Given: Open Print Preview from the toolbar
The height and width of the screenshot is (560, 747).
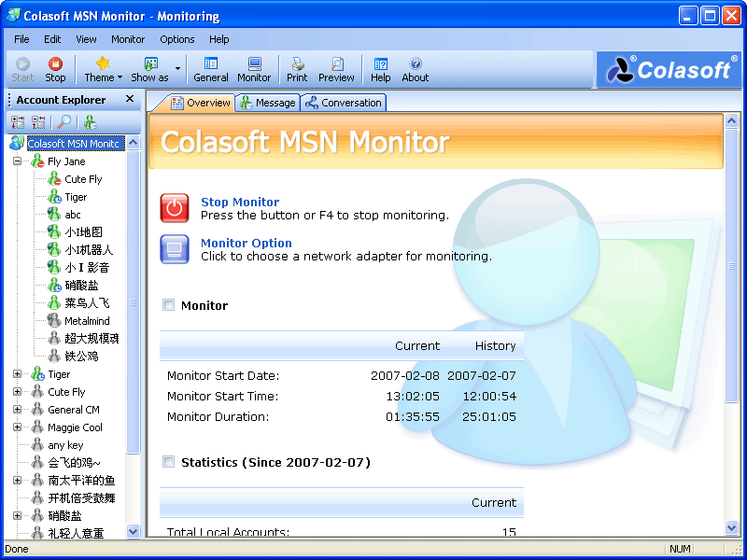Looking at the screenshot, I should (x=336, y=69).
